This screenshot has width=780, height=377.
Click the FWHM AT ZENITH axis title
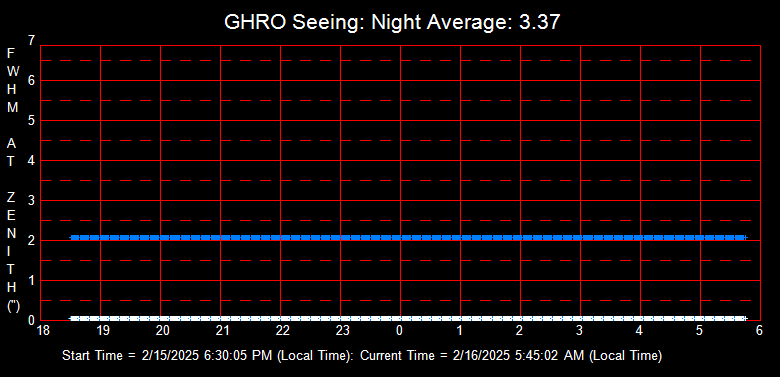pos(13,180)
